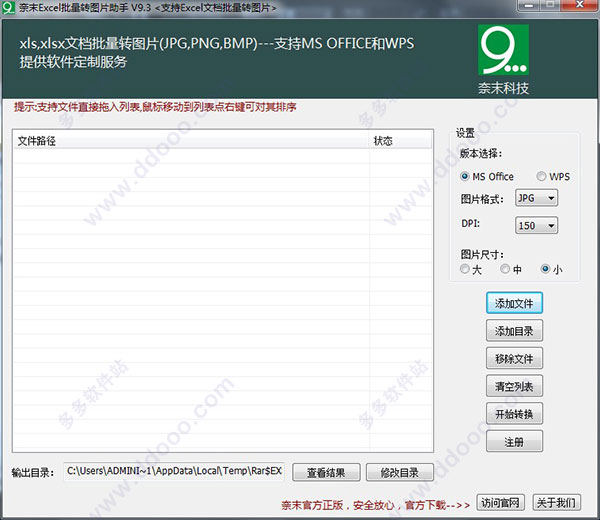The height and width of the screenshot is (520, 600).
Task: Maximize the window
Action: coord(550,5)
